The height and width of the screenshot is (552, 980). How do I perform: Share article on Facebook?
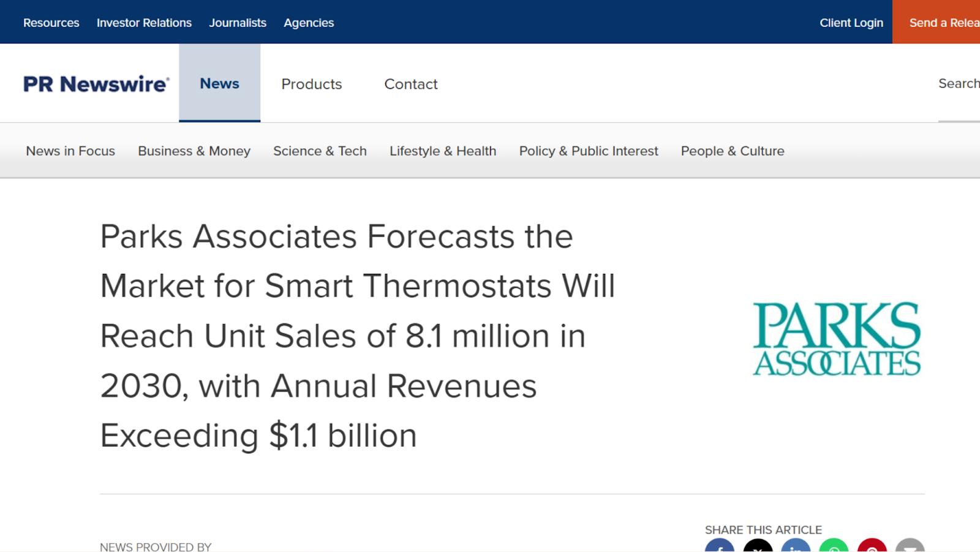coord(720,545)
